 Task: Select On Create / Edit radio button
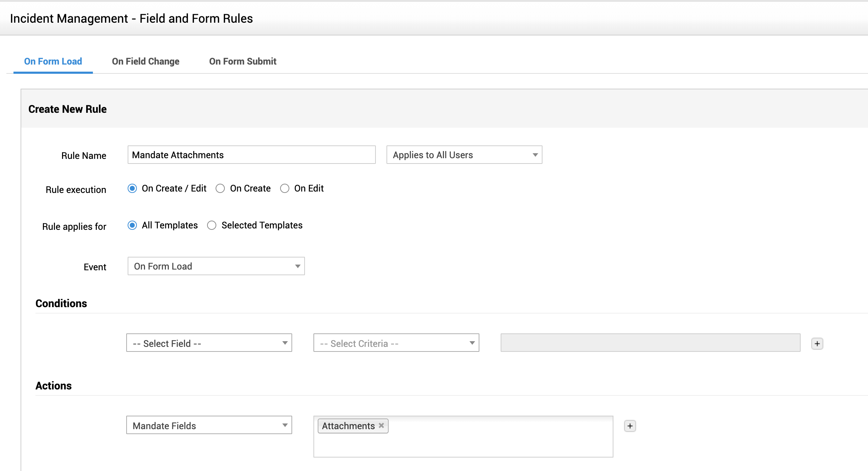point(132,188)
